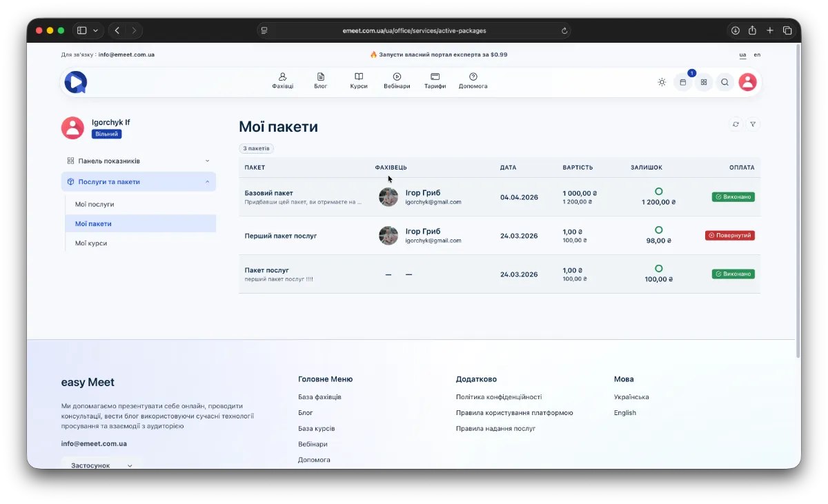Open the user profile avatar in top-right

(x=747, y=82)
